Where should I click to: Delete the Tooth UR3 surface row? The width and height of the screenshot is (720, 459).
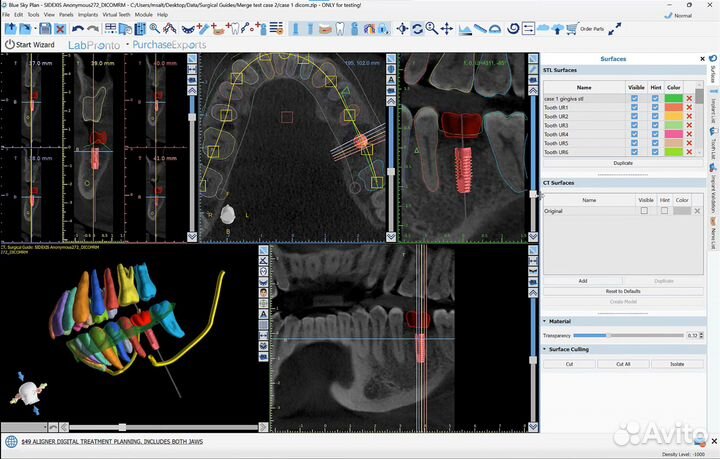coord(689,125)
